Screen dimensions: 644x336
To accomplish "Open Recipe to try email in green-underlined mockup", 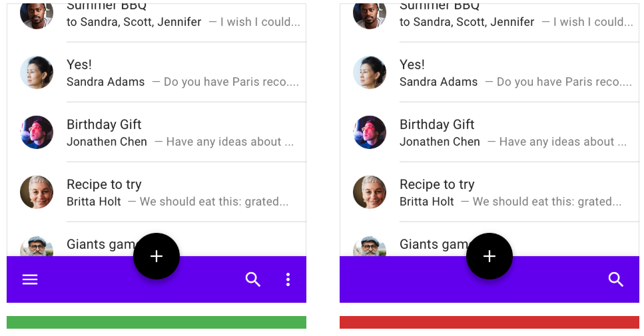I will pos(180,192).
